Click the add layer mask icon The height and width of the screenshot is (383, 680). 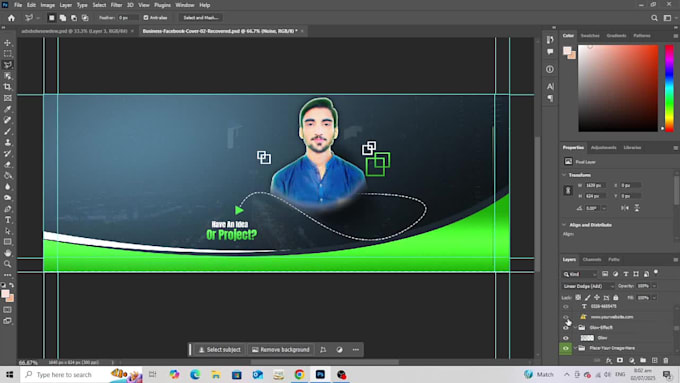point(620,360)
